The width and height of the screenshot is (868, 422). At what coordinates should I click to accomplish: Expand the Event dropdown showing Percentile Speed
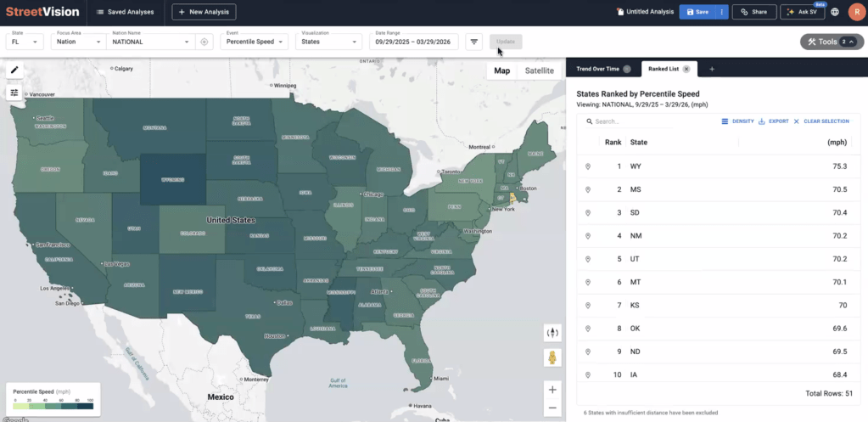click(x=253, y=42)
